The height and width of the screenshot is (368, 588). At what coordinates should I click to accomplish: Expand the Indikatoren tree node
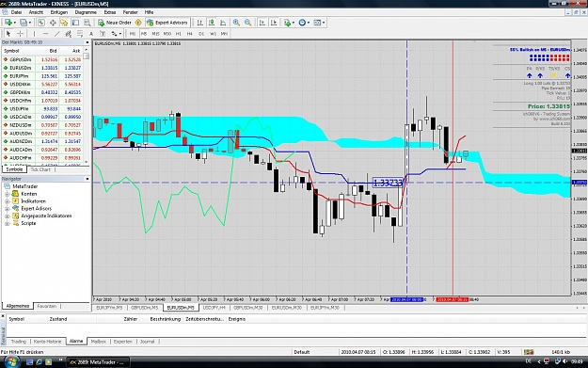(x=7, y=201)
